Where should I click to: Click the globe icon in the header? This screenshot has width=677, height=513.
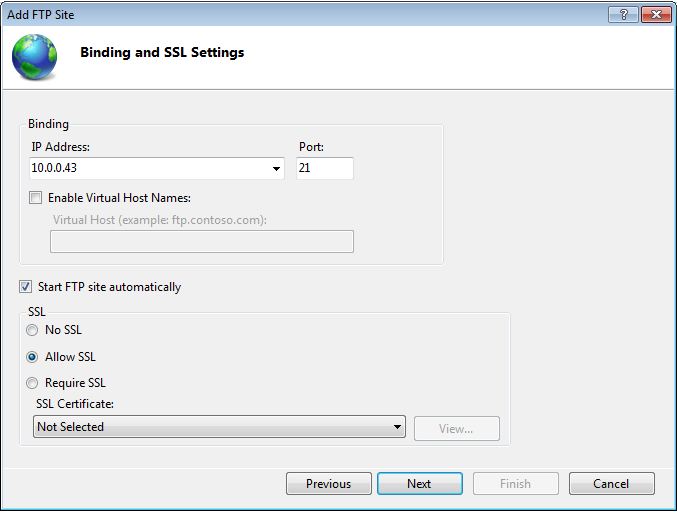click(x=35, y=57)
